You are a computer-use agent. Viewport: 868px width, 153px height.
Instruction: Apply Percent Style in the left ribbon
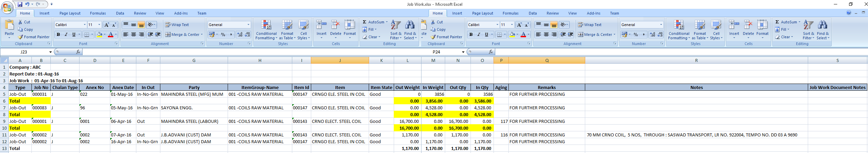tap(223, 35)
